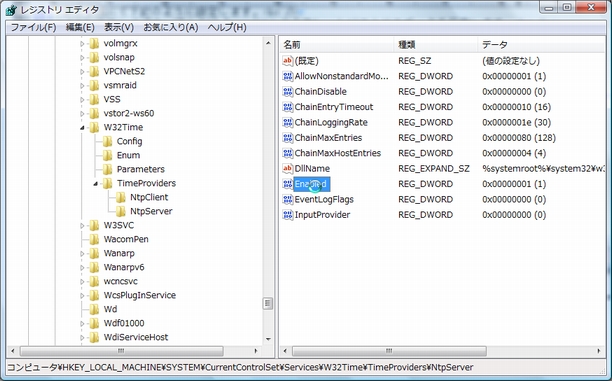Screen dimensions: 612x381
Task: Click the Parameters folder icon
Action: (x=107, y=169)
